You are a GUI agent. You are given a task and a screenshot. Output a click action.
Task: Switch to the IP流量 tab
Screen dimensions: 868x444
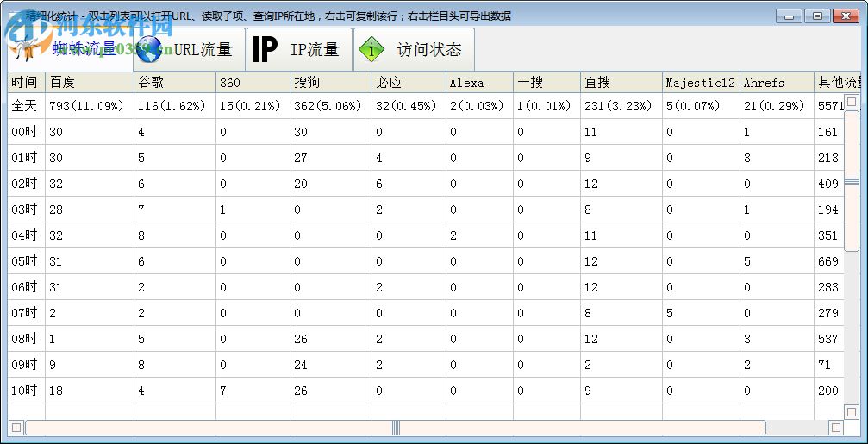click(x=299, y=50)
